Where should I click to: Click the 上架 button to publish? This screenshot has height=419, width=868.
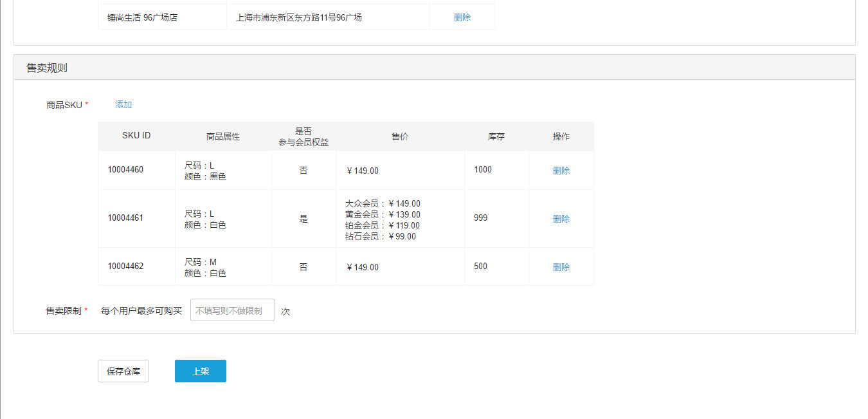click(200, 371)
